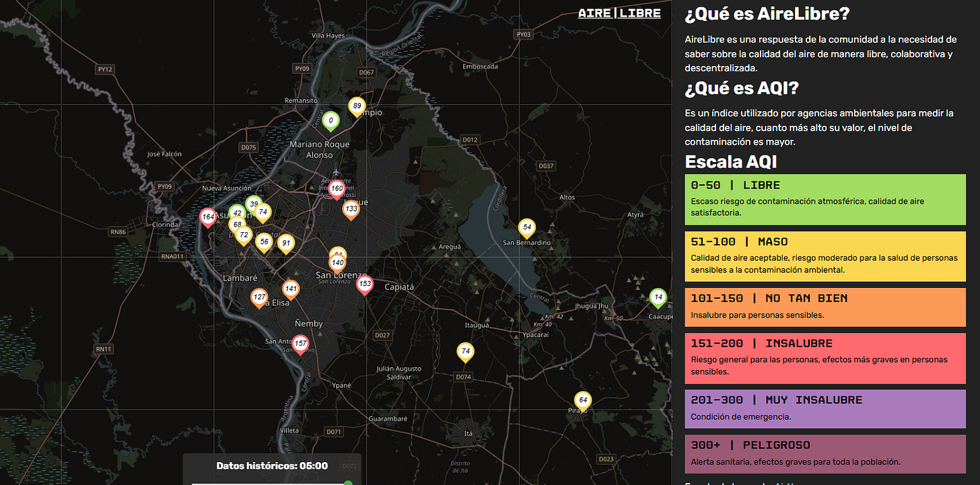Image resolution: width=980 pixels, height=485 pixels.
Task: Select the yellow 91 AQI marker
Action: coord(286,244)
